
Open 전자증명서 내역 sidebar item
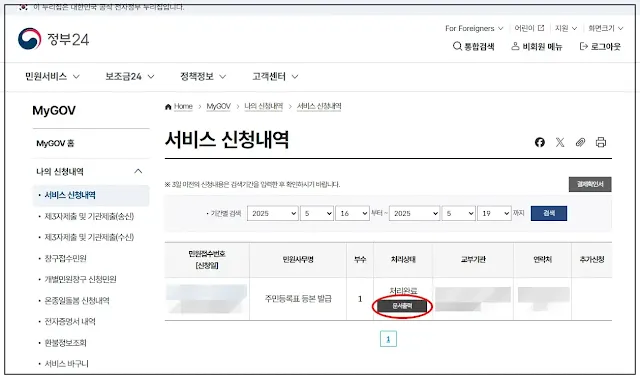point(70,321)
